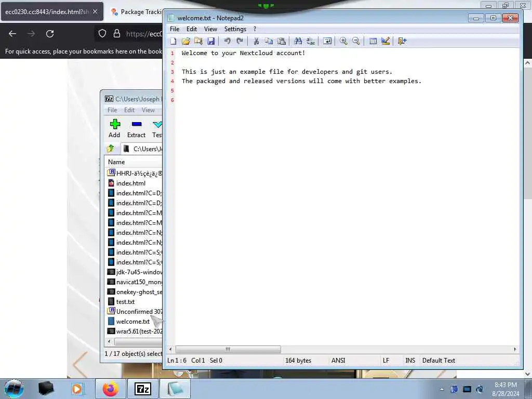Paste from clipboard using the toolbar icon
The height and width of the screenshot is (399, 532).
point(281,42)
